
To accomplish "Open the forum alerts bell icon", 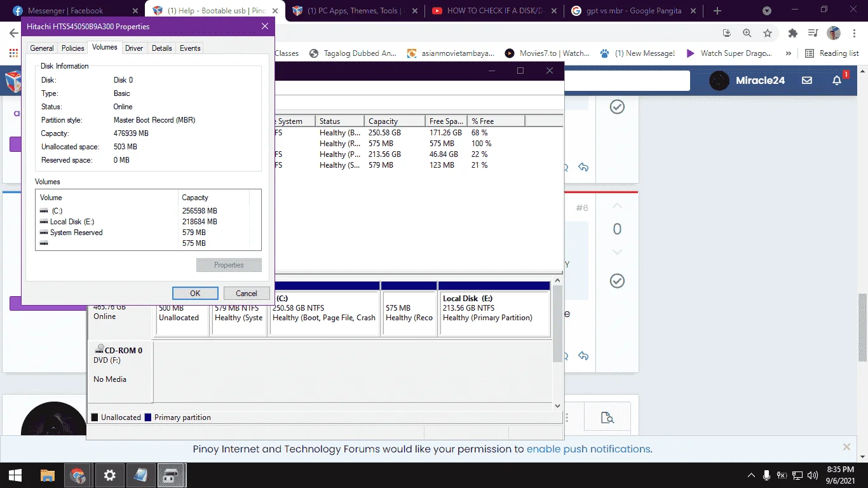I will click(837, 80).
